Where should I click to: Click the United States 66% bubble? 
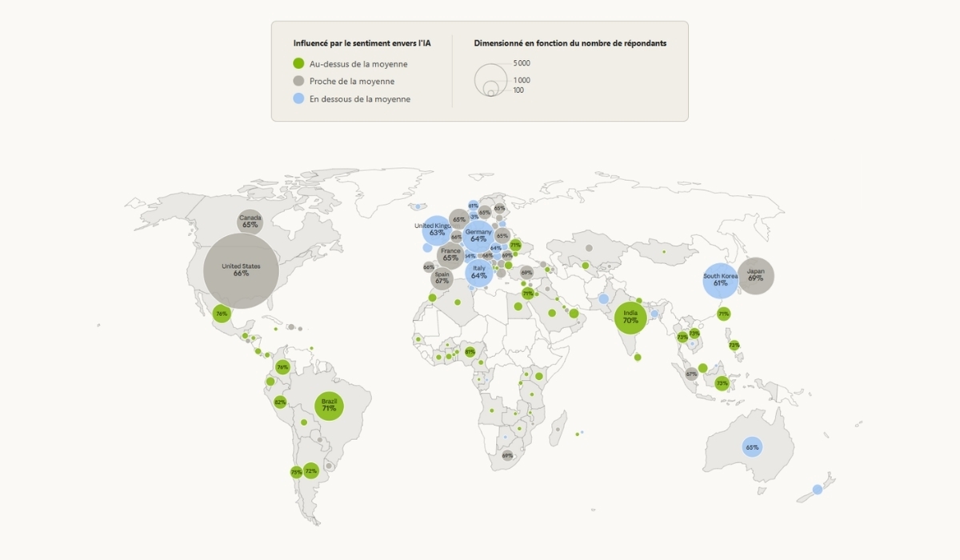[241, 270]
